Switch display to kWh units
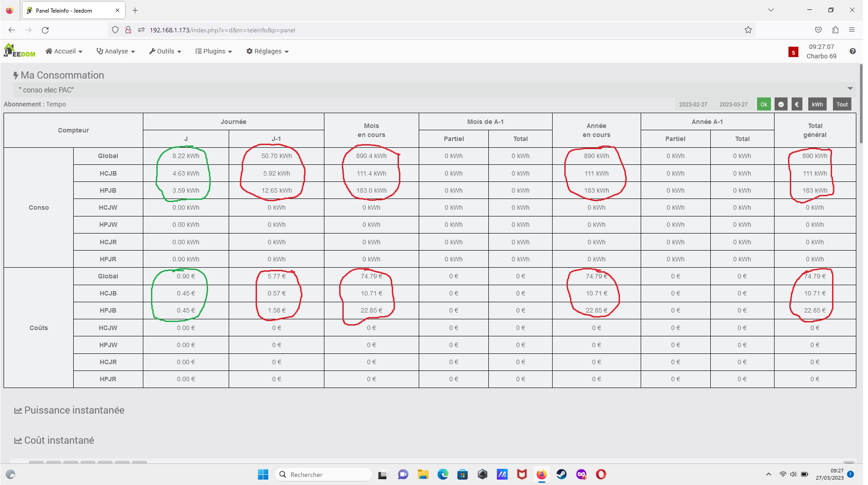Image resolution: width=868 pixels, height=485 pixels. coord(817,105)
